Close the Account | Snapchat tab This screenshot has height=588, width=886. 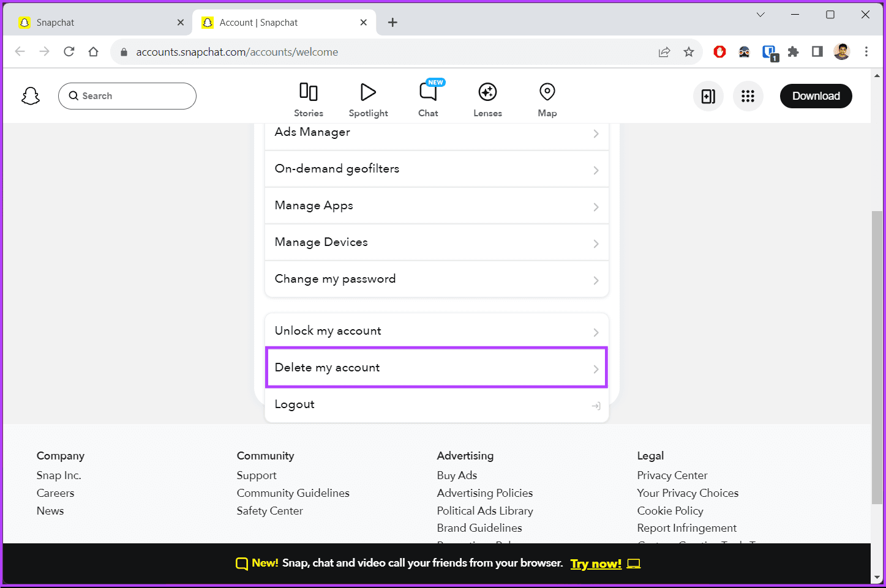(364, 23)
